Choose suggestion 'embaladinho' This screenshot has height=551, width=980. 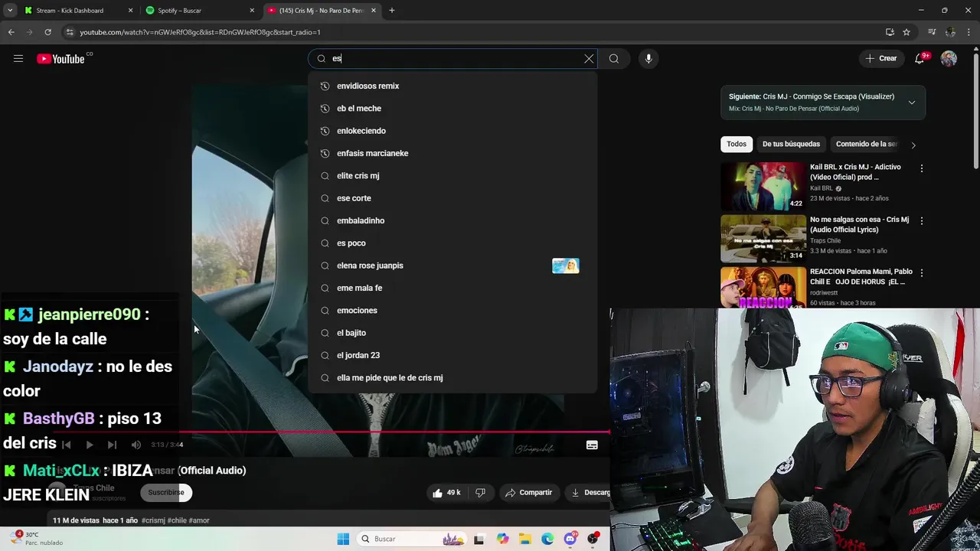452,220
